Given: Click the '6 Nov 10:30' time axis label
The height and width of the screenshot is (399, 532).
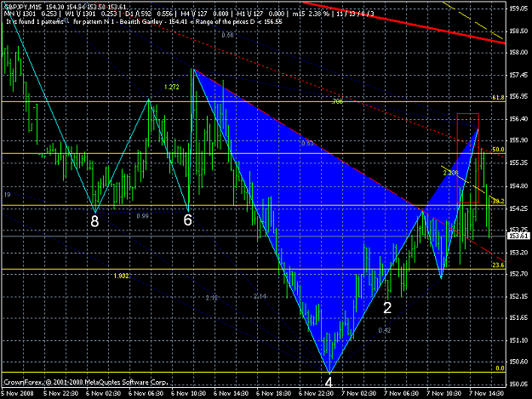Looking at the screenshot, I should coord(188,393).
